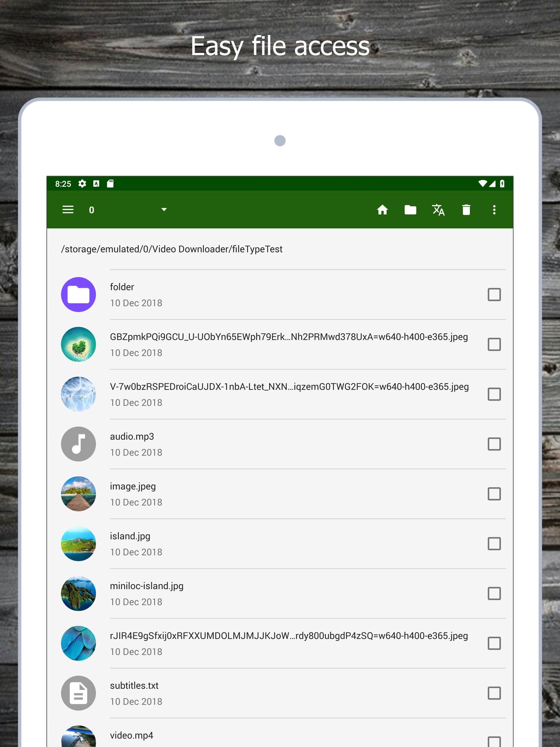560x747 pixels.
Task: Check the box for folder
Action: [494, 294]
